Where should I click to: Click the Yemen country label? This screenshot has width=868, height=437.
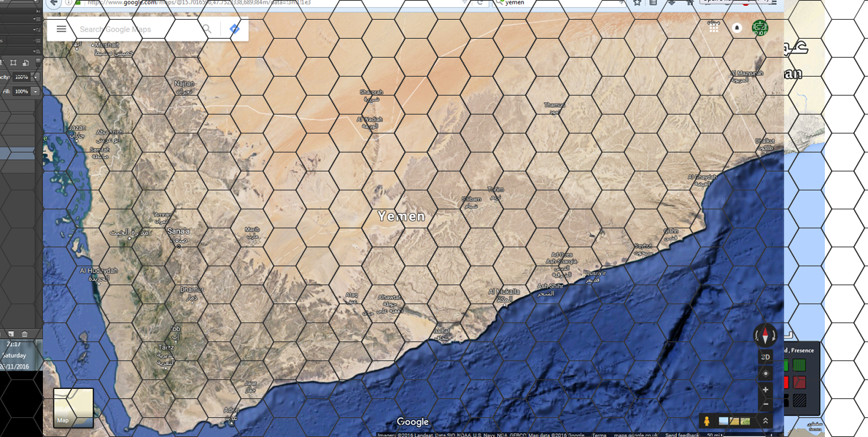tap(401, 216)
